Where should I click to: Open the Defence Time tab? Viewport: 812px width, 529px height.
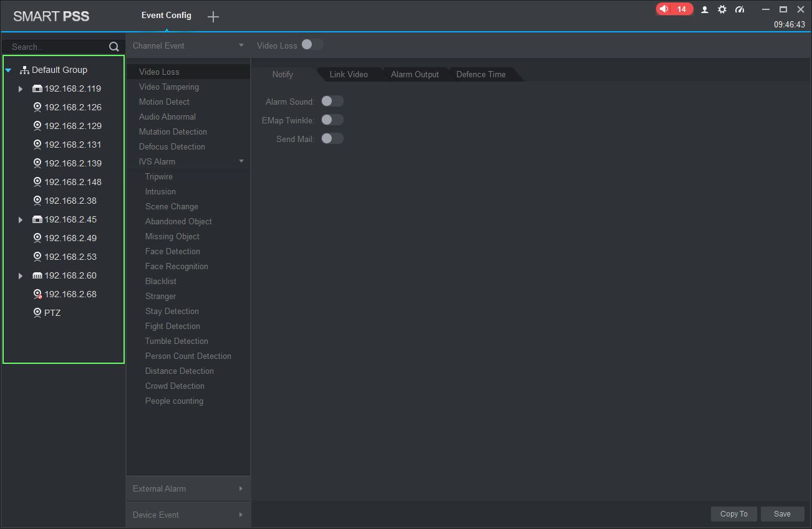[x=481, y=74]
